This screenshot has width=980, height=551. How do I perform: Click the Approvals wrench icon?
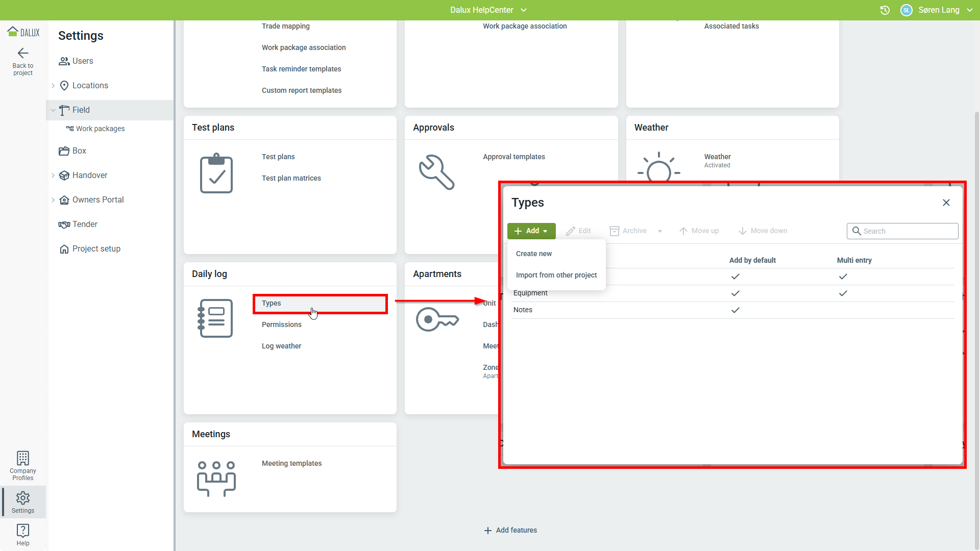pos(436,172)
